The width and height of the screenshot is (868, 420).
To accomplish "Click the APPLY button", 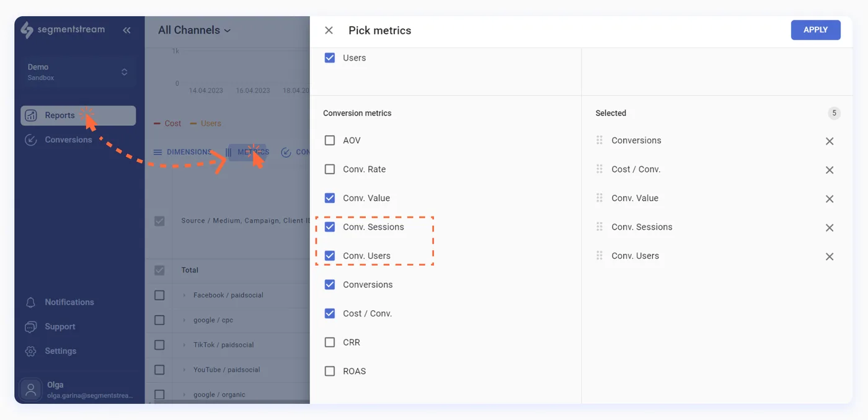I will coord(815,29).
